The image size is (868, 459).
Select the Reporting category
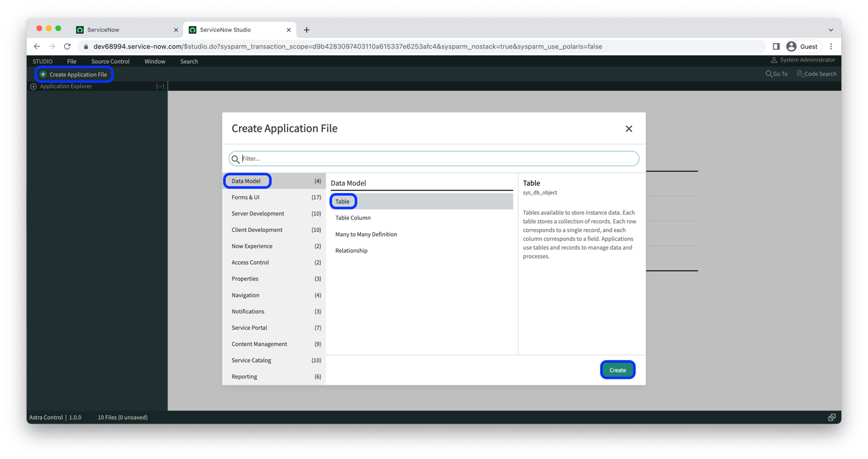[274, 376]
